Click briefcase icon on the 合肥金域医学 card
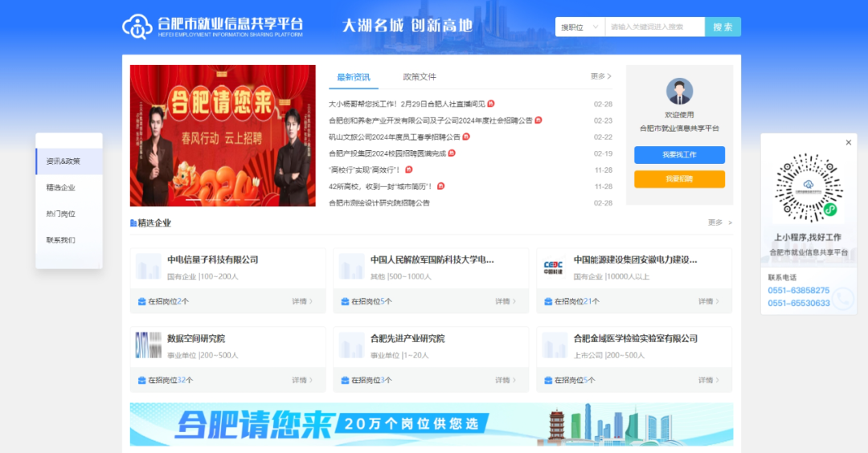This screenshot has width=868, height=453. click(x=548, y=380)
